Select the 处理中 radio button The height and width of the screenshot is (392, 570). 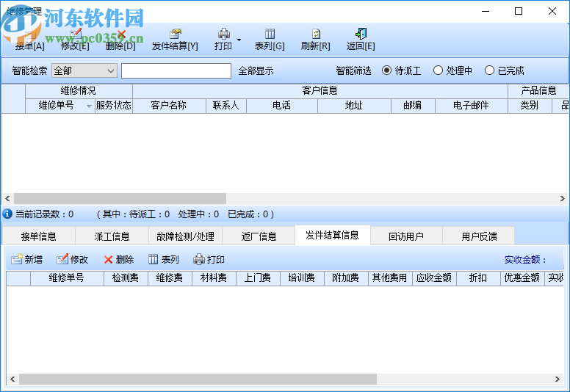(x=438, y=70)
